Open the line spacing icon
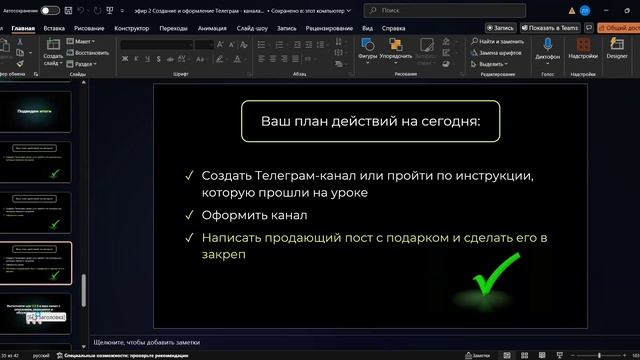Image resolution: width=640 pixels, height=360 pixels. click(x=320, y=44)
